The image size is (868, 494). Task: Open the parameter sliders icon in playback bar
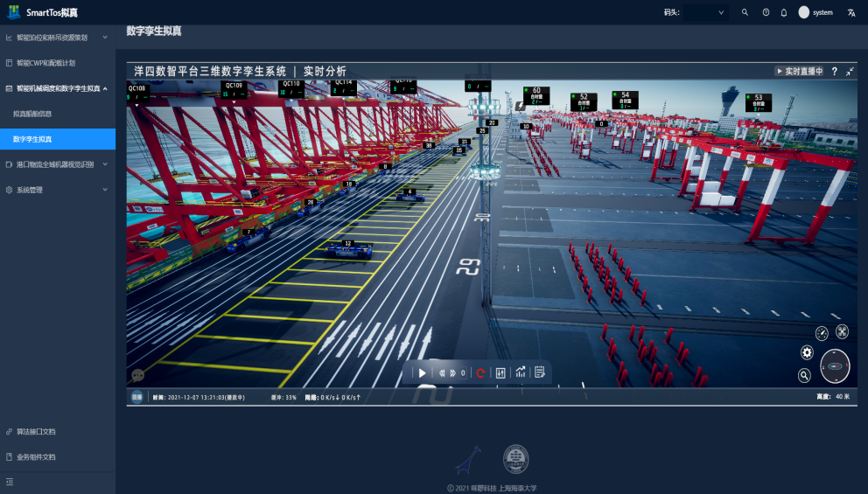500,372
